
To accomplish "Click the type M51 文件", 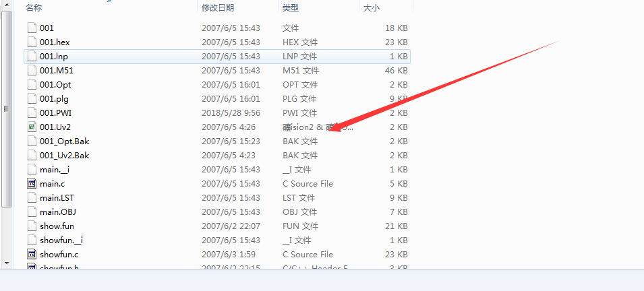I will point(301,70).
